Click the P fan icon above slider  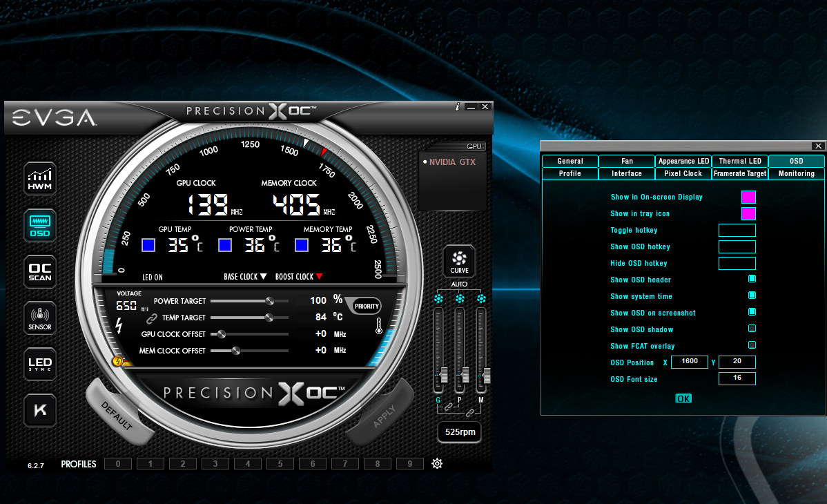[x=460, y=299]
